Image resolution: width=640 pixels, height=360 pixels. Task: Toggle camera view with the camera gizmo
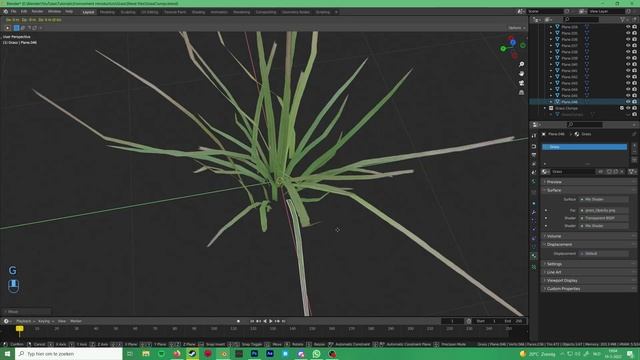(521, 83)
